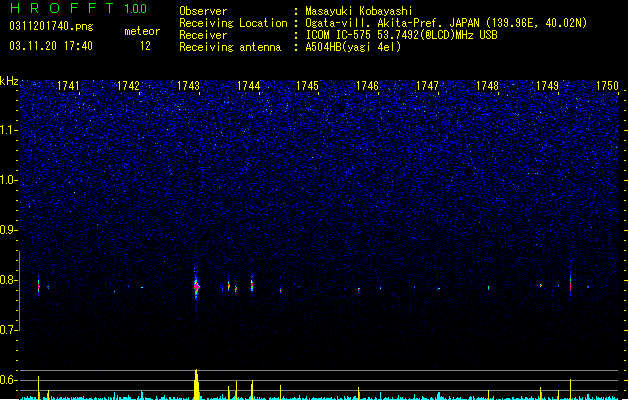629x400 pixels.
Task: Click the tallest yellow power peak at bottom
Action: (x=196, y=384)
